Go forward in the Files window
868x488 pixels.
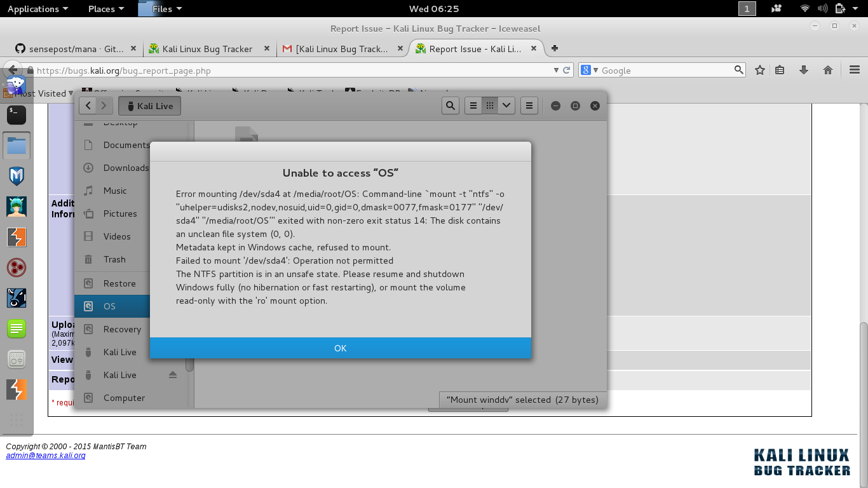point(105,106)
